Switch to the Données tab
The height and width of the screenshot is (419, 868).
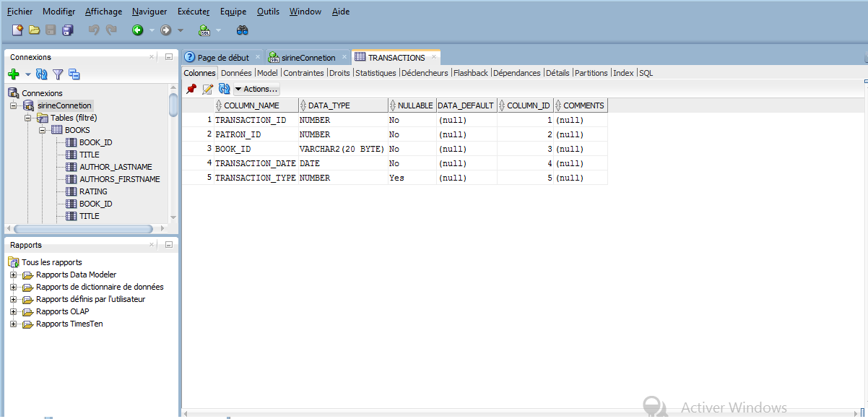click(x=236, y=73)
